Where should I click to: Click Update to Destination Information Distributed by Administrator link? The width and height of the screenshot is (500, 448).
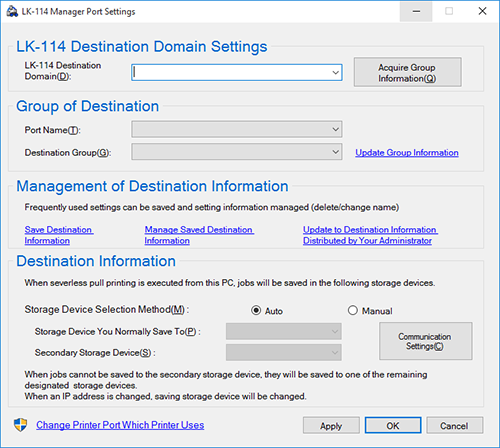370,235
